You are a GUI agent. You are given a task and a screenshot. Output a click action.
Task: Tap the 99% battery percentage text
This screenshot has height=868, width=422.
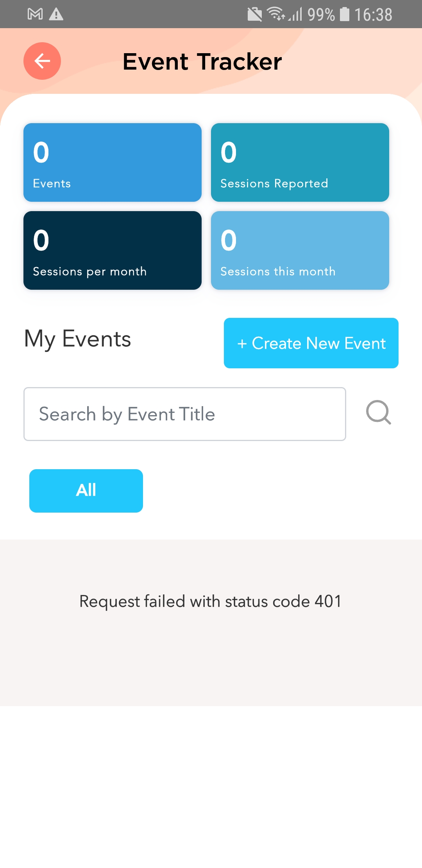pyautogui.click(x=321, y=15)
